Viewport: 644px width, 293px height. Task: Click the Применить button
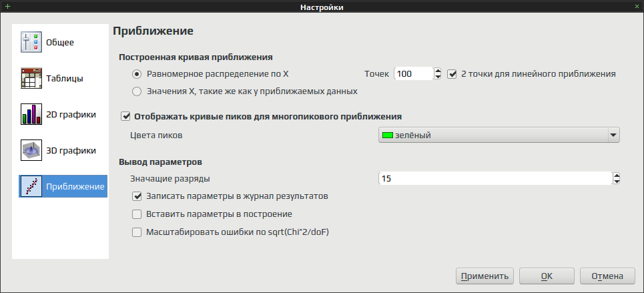point(485,276)
